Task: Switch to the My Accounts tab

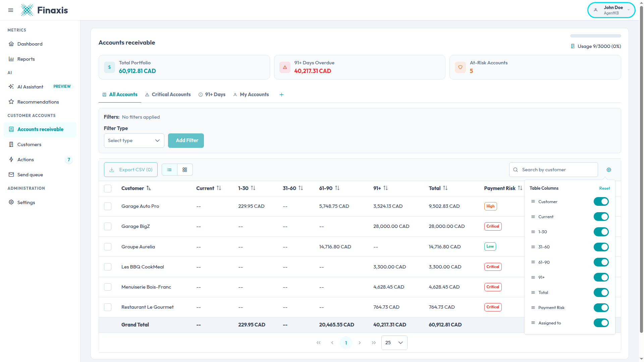Action: coord(251,95)
